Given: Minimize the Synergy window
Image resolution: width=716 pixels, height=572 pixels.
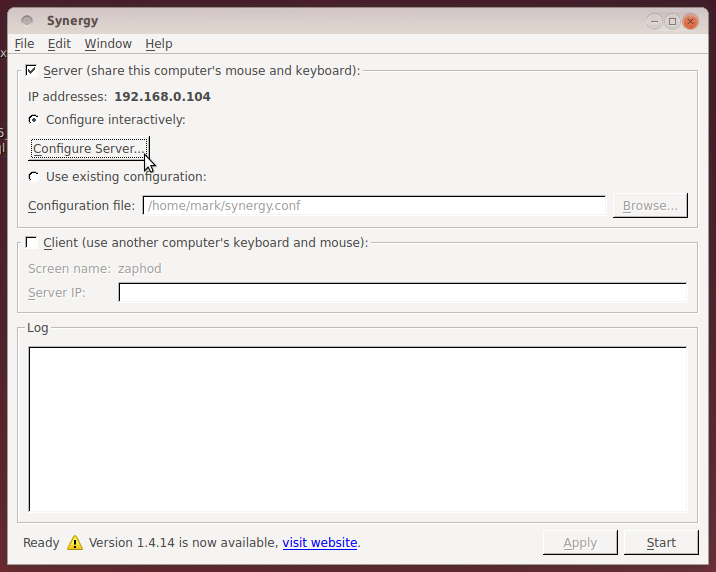Looking at the screenshot, I should pos(654,21).
